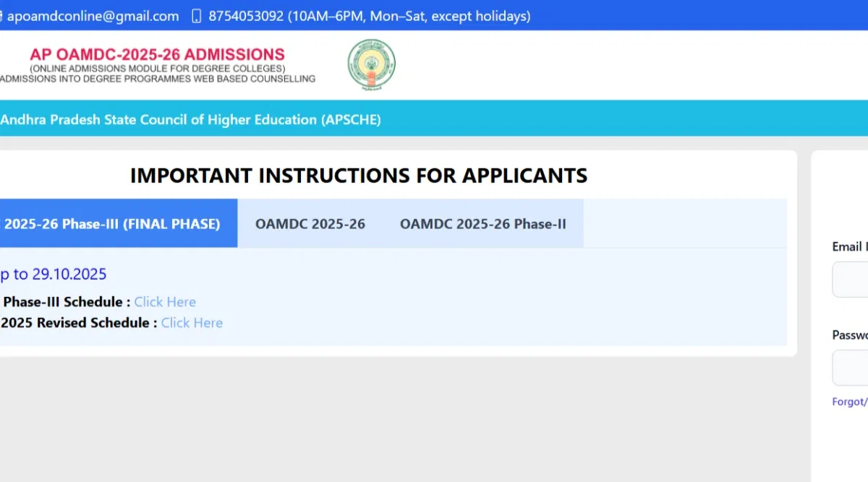This screenshot has height=482, width=868.
Task: Click the Password field label
Action: [849, 335]
